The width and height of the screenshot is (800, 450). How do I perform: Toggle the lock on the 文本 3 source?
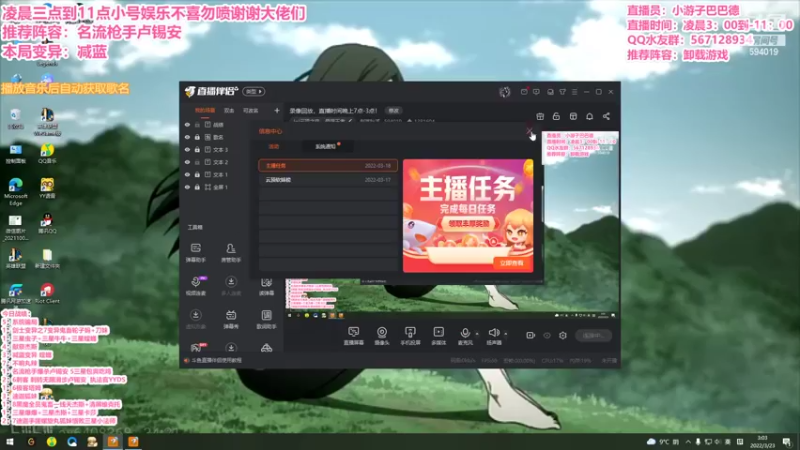point(197,149)
